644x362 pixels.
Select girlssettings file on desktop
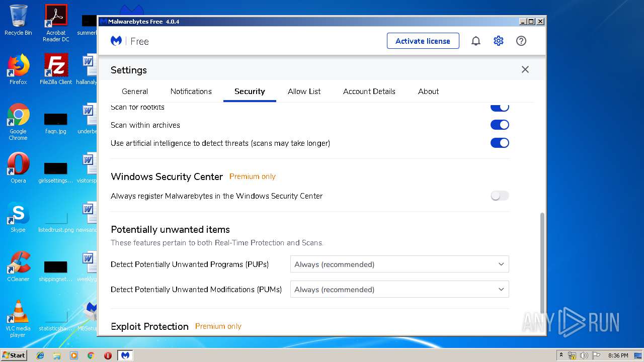(x=56, y=172)
